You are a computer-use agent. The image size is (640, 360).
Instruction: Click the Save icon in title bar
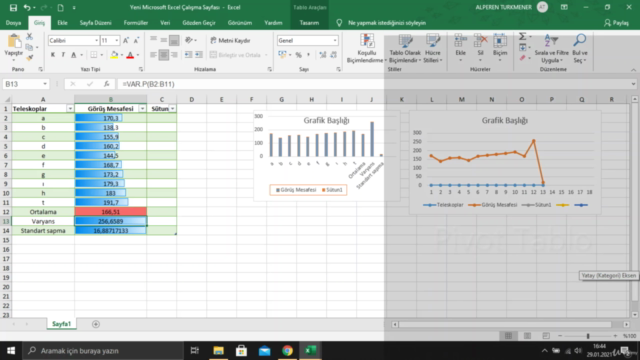click(x=13, y=8)
